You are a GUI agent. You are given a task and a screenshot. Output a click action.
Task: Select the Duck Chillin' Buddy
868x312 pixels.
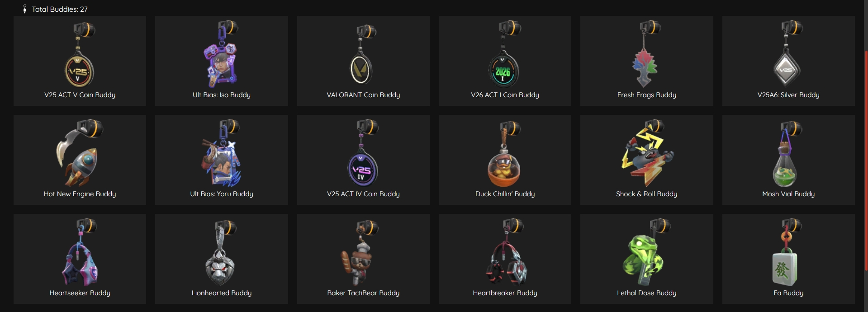[505, 160]
